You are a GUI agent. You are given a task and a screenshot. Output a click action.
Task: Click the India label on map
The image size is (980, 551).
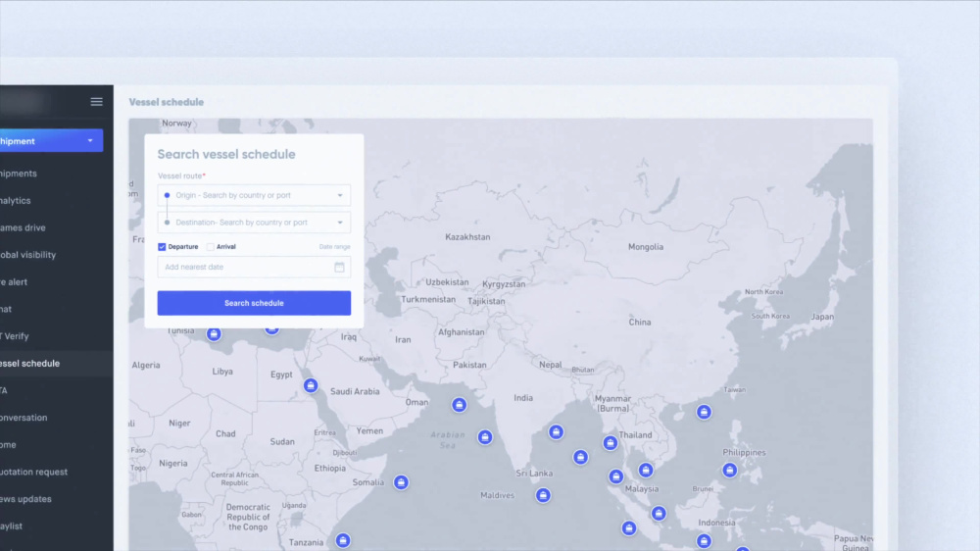(523, 398)
